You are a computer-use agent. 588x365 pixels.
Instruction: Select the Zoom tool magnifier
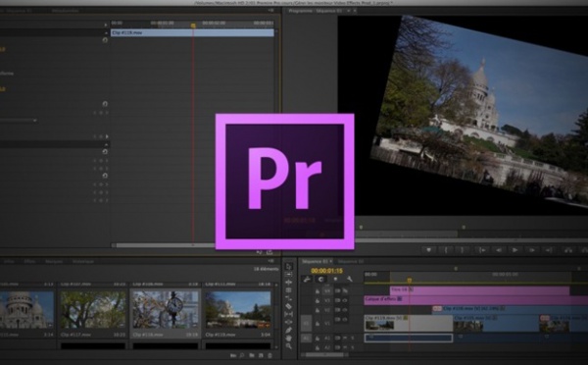(288, 345)
